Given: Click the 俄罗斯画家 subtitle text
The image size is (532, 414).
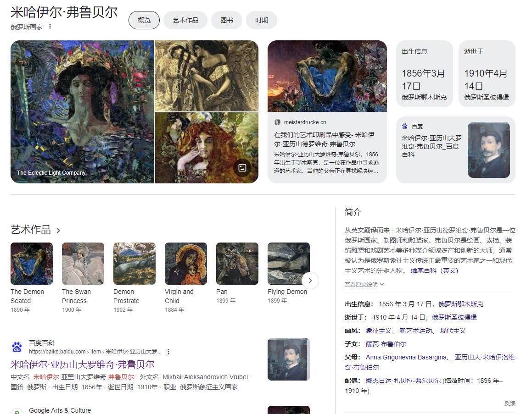Looking at the screenshot, I should (27, 27).
